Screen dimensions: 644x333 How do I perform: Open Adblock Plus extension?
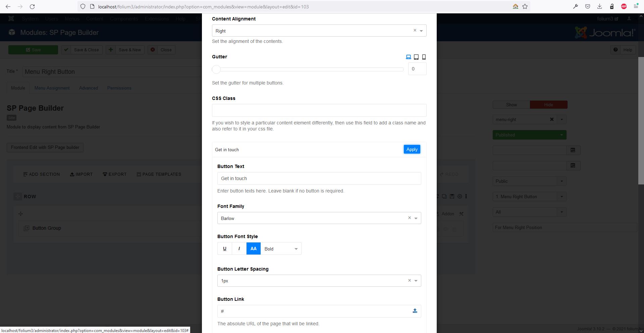tap(624, 6)
